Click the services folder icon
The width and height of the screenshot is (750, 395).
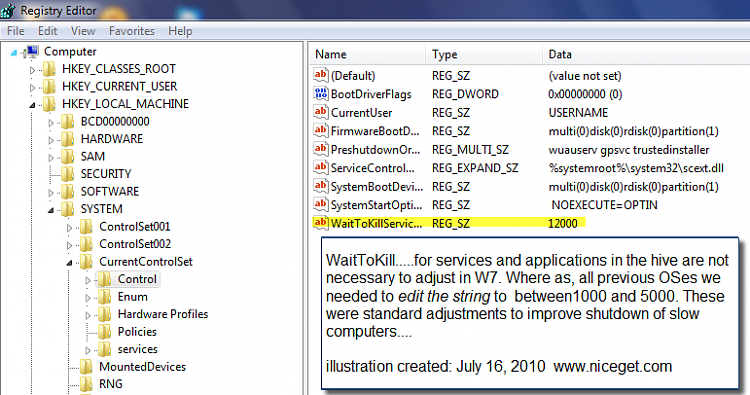[105, 349]
